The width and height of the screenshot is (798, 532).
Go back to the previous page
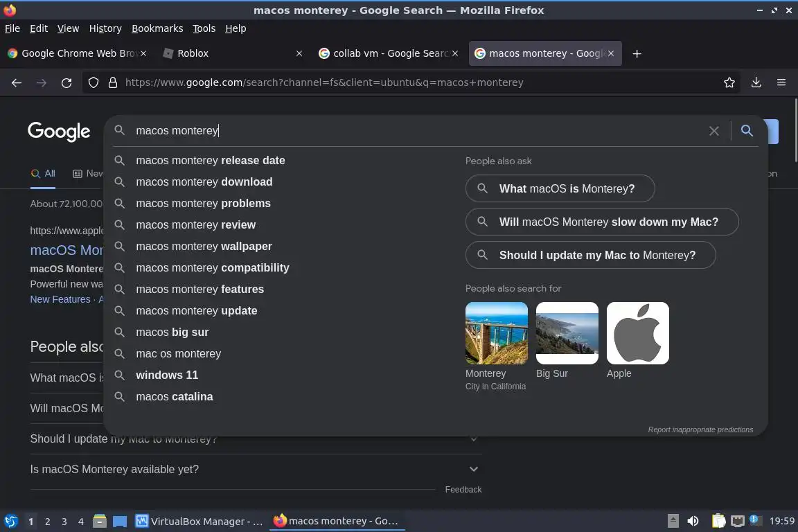pyautogui.click(x=17, y=82)
